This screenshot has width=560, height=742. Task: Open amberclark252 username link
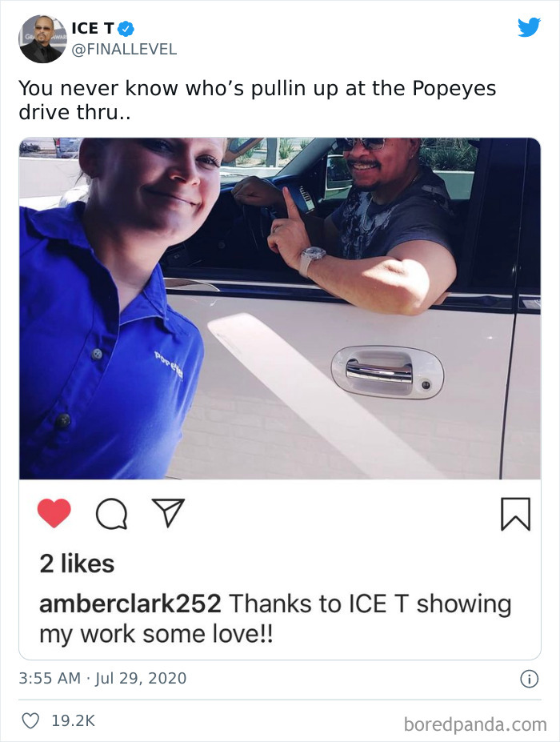130,604
